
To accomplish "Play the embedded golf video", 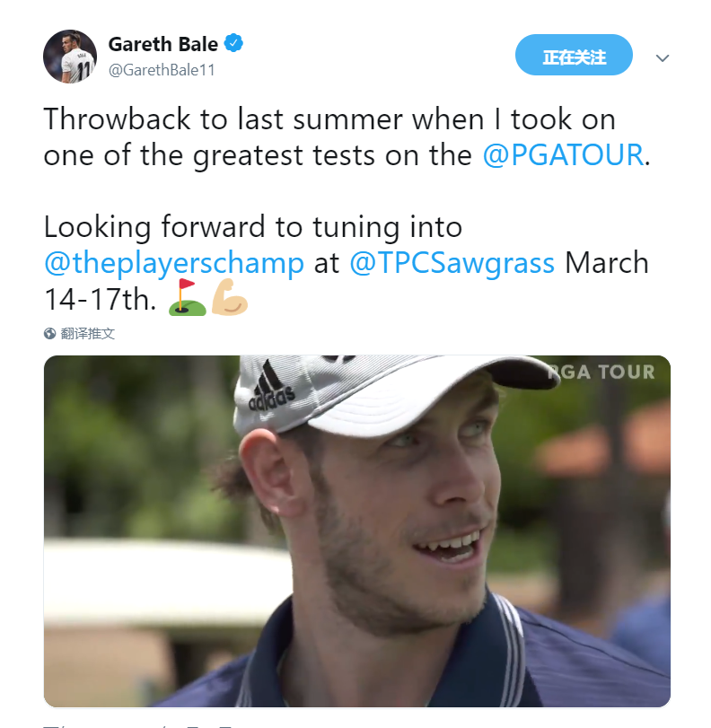I will (x=356, y=531).
